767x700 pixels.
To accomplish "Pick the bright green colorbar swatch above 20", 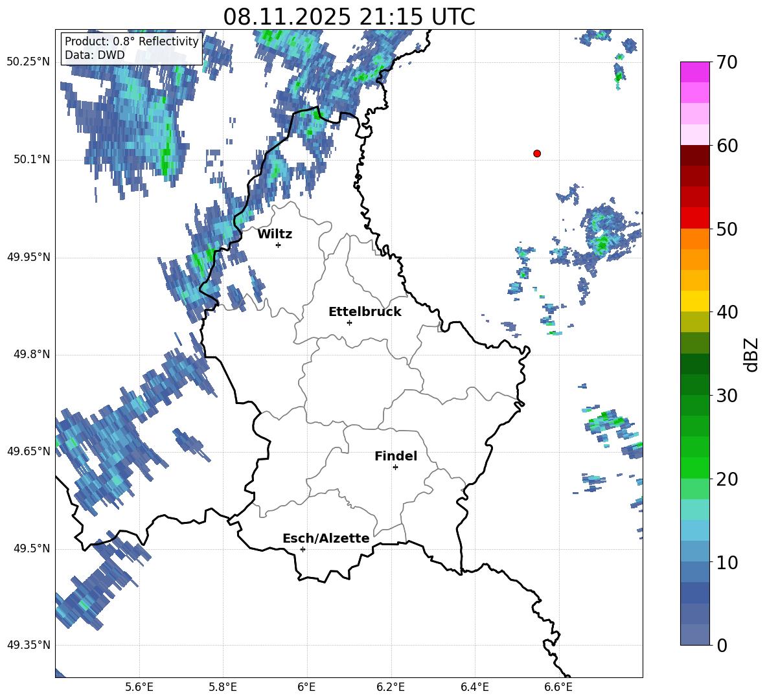I will coord(694,468).
